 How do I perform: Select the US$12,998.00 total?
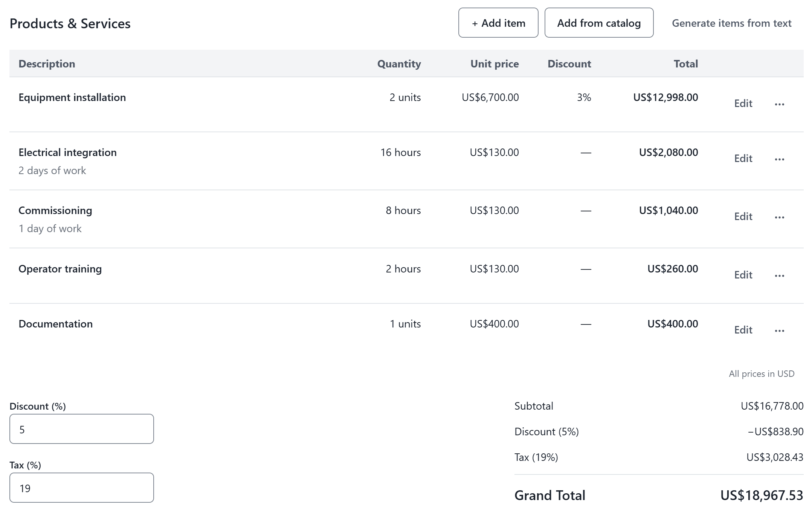tap(666, 98)
